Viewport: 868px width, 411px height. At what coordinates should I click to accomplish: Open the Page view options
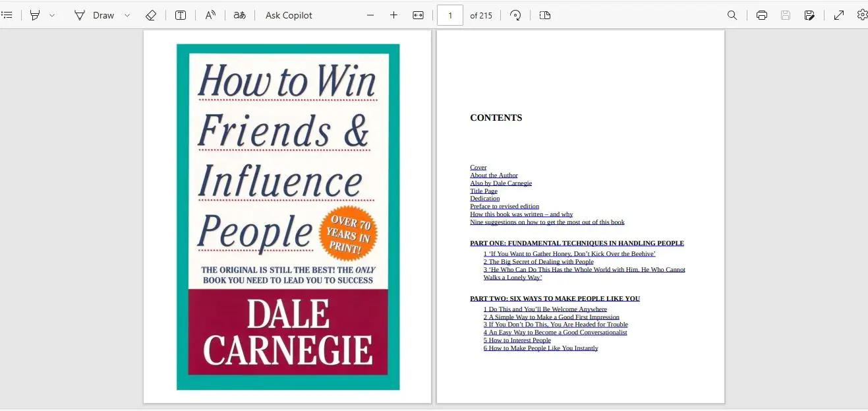click(x=544, y=15)
